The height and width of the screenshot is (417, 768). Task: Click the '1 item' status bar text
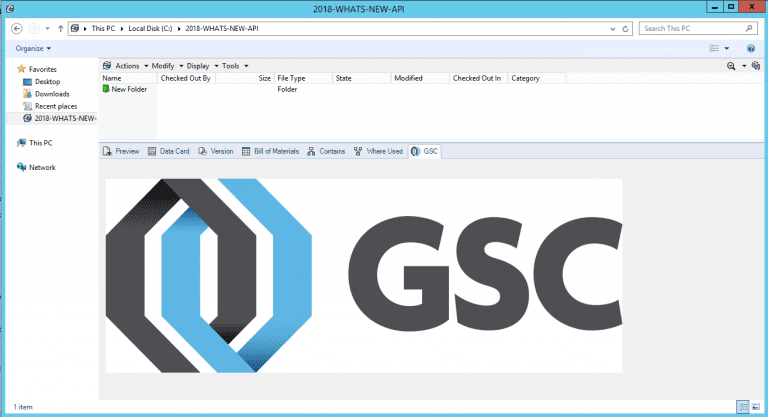pyautogui.click(x=23, y=407)
